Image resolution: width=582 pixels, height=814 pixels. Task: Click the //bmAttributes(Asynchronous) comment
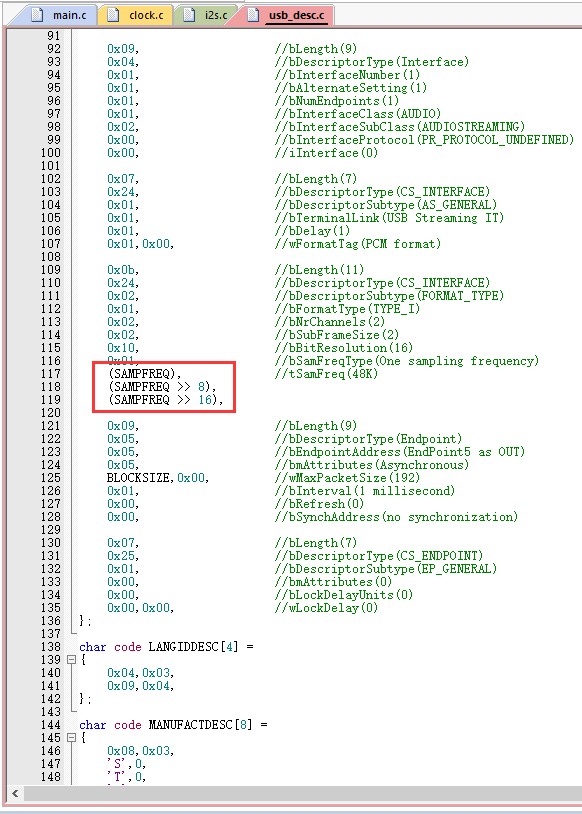(371, 465)
